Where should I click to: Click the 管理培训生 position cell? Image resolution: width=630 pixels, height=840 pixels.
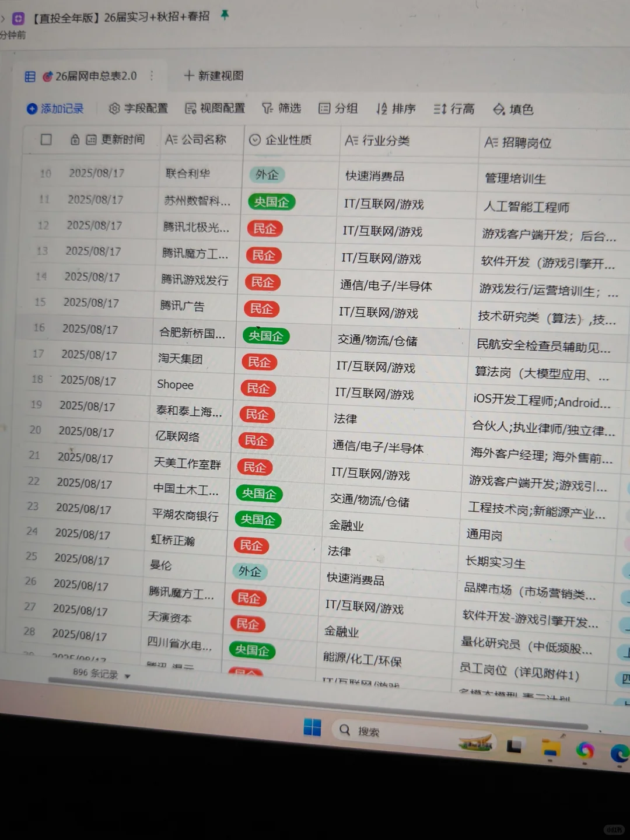point(515,178)
